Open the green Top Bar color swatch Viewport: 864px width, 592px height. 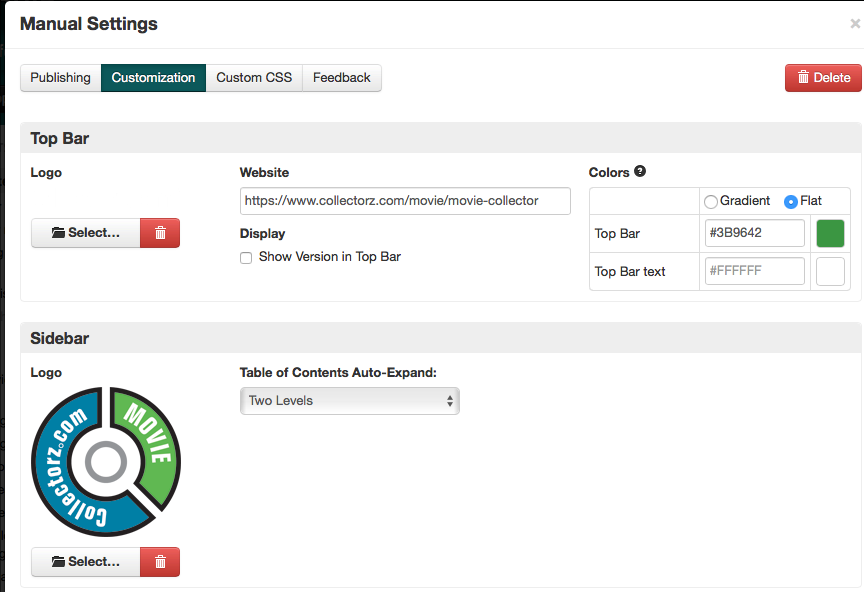tap(830, 233)
